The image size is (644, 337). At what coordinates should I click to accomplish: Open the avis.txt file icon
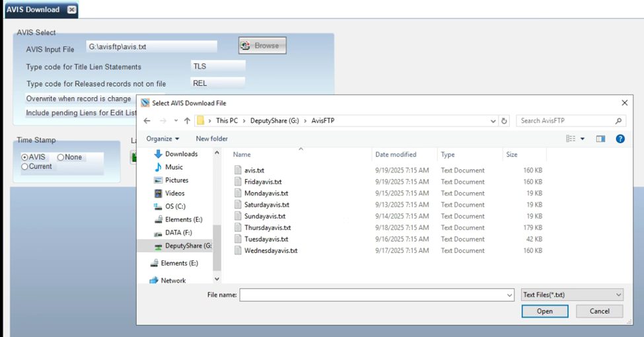coord(238,170)
